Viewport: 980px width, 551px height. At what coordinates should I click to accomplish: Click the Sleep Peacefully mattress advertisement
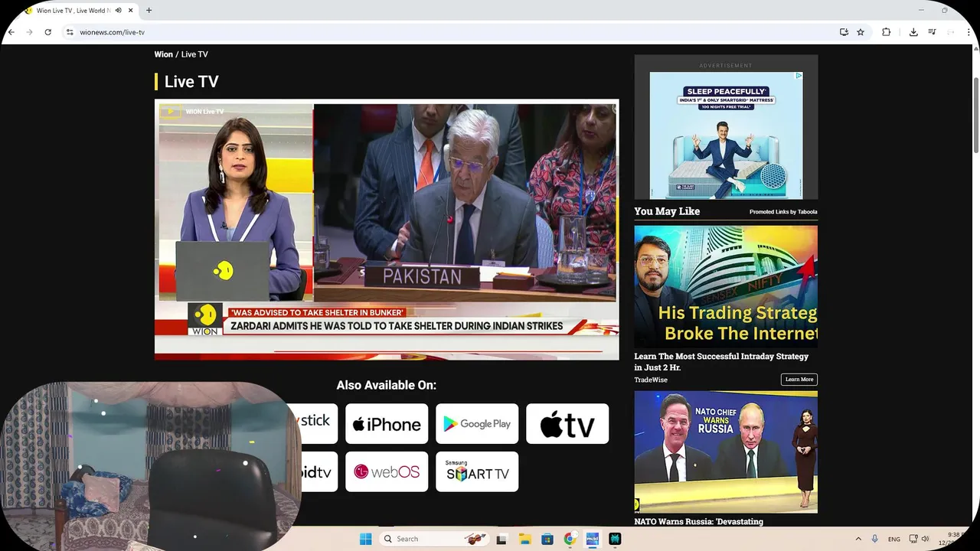pyautogui.click(x=726, y=135)
